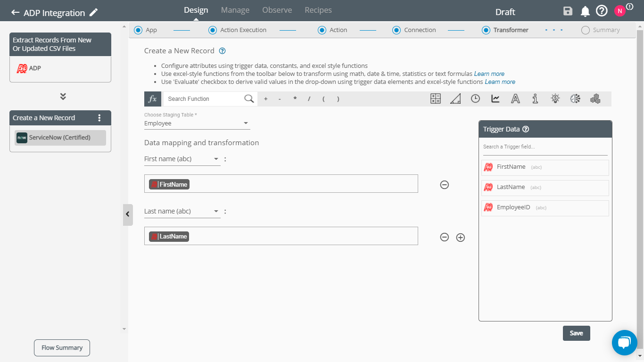This screenshot has height=362, width=644.
Task: Open the Last name (abc) field dropdown
Action: pyautogui.click(x=182, y=211)
